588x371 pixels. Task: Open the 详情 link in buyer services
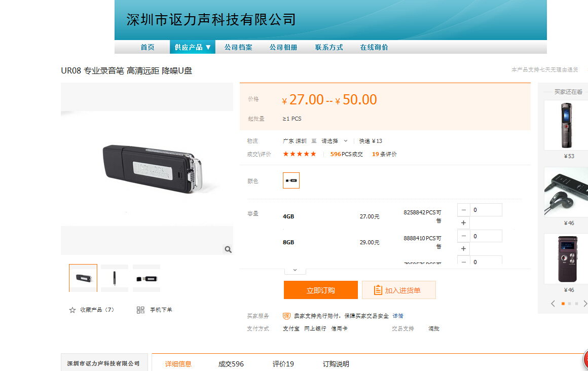(398, 316)
